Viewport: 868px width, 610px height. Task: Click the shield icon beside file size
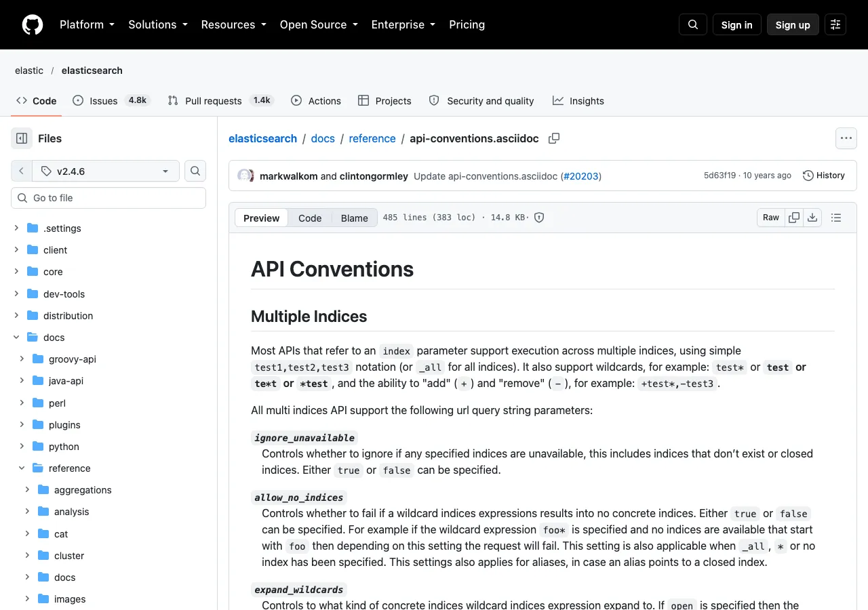click(539, 218)
